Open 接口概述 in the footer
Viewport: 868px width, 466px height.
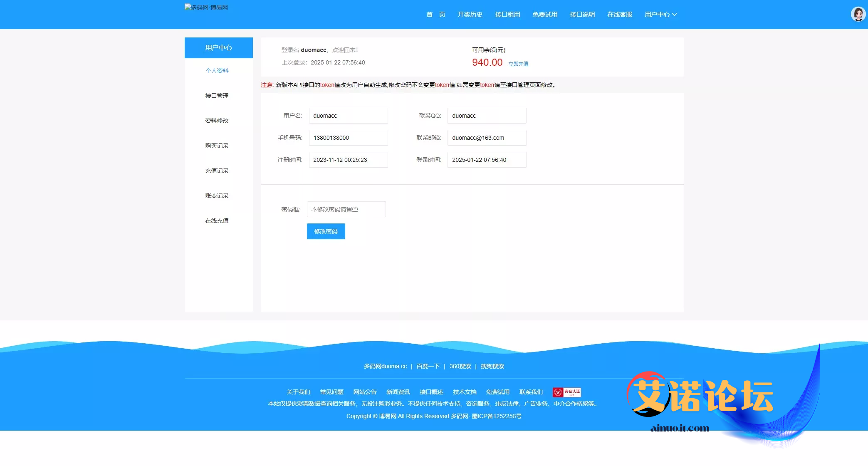pyautogui.click(x=432, y=392)
